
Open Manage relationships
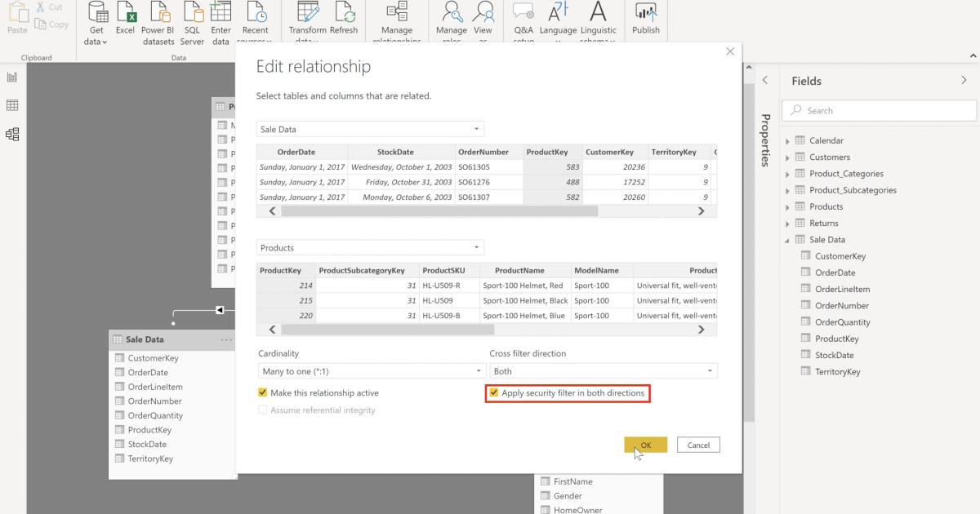(x=397, y=20)
